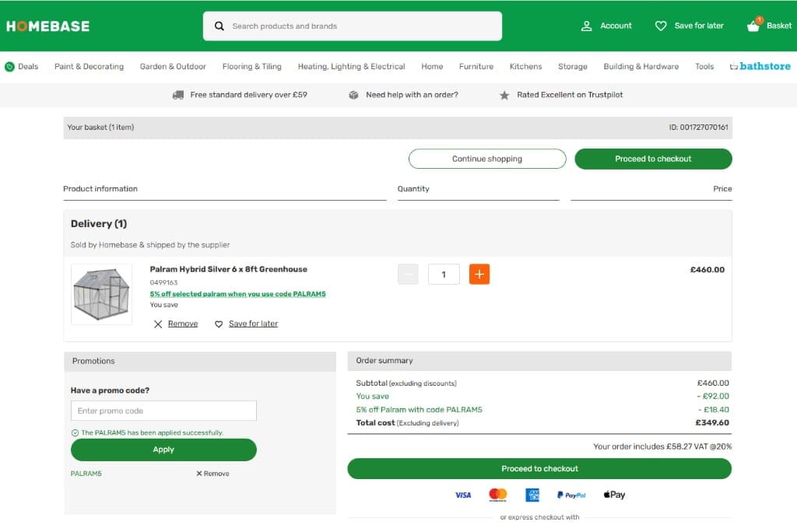The image size is (797, 532).
Task: Open the Kitchens menu
Action: [x=525, y=67]
